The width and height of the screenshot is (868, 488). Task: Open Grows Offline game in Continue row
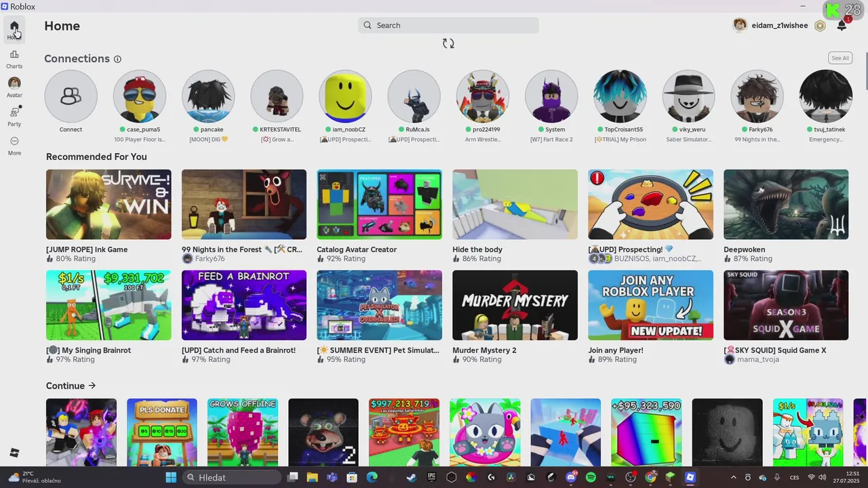pos(243,432)
